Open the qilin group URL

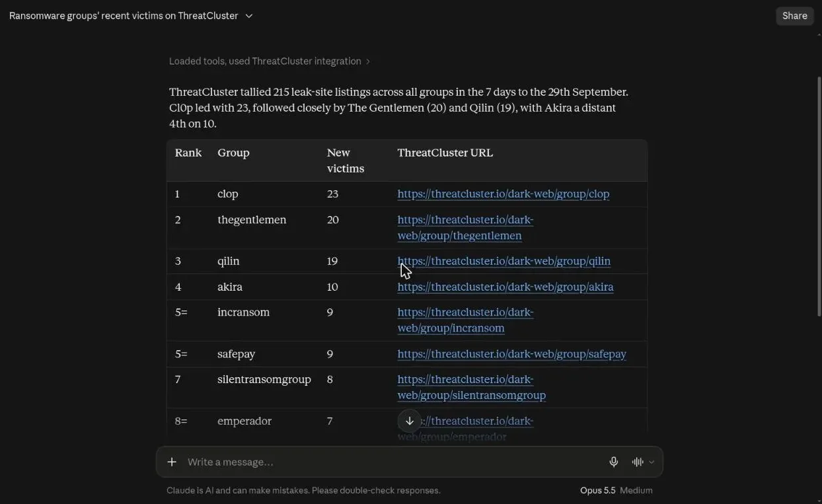tap(504, 261)
